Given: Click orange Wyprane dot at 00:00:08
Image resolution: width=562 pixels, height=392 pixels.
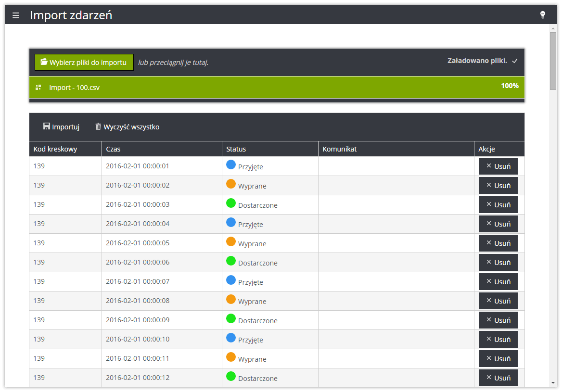Looking at the screenshot, I should (x=231, y=299).
